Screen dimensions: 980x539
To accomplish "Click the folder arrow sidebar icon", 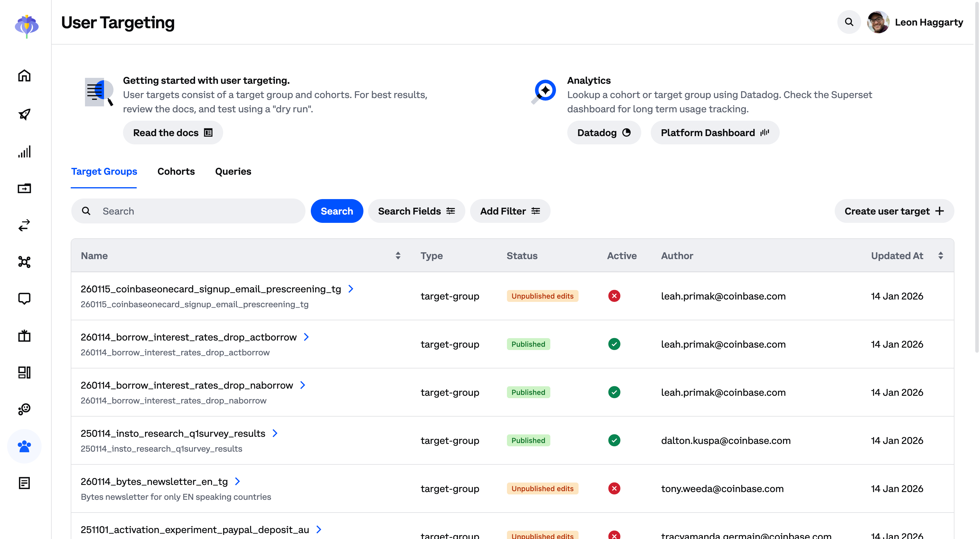I will [x=24, y=188].
